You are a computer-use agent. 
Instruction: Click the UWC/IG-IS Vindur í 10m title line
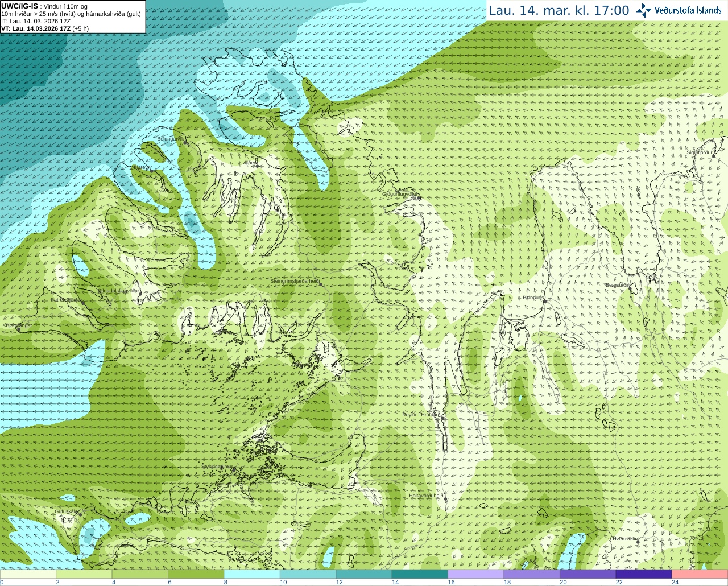tap(44, 6)
